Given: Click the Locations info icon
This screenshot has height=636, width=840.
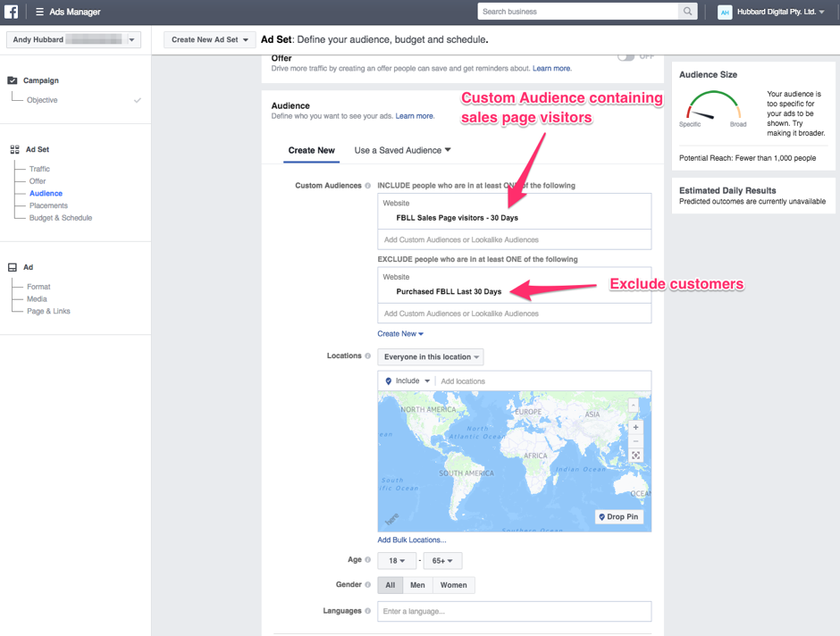Looking at the screenshot, I should [367, 356].
